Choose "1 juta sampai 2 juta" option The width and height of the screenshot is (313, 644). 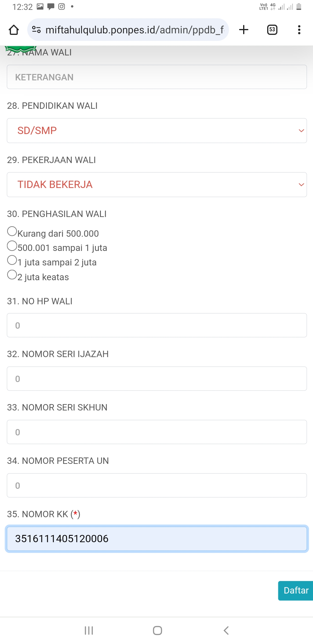click(12, 260)
